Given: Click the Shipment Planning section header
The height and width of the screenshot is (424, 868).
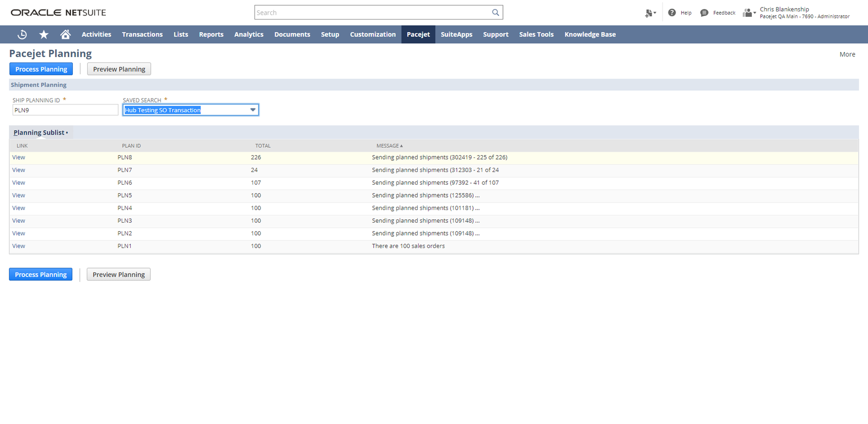Looking at the screenshot, I should point(39,85).
